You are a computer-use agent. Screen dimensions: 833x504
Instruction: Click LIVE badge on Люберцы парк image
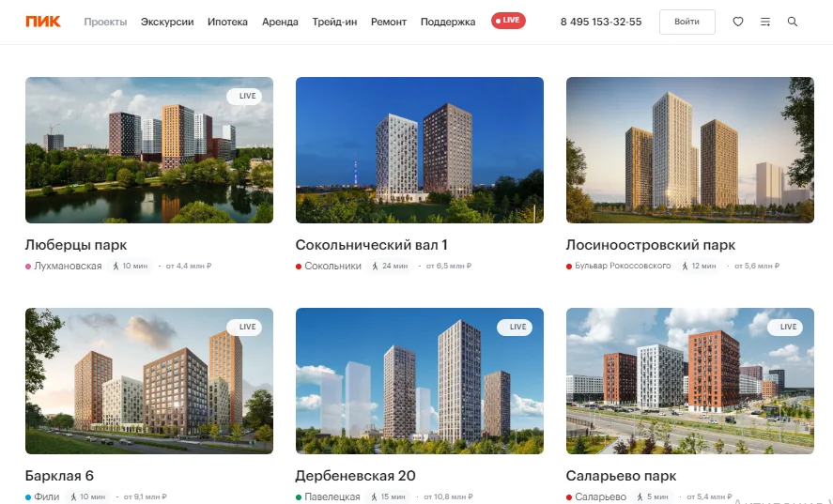(x=244, y=96)
